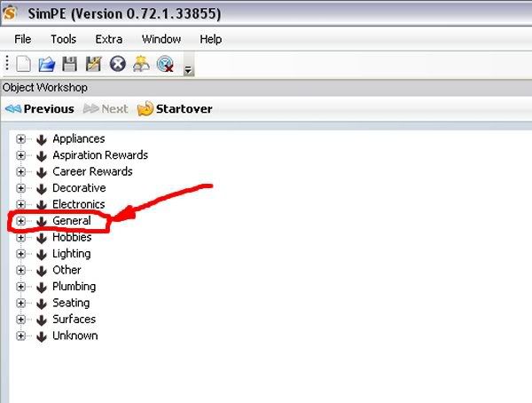
Task: Restart wizard with Startover button
Action: (x=175, y=108)
